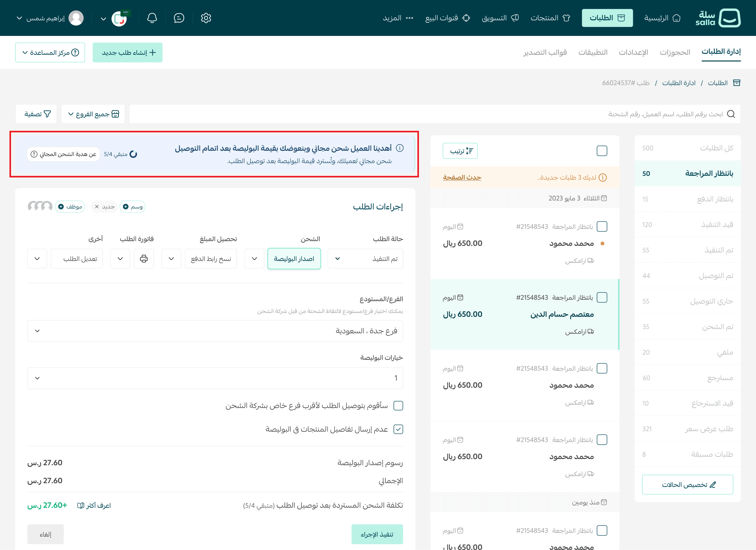Open تصفية filter button
756x550 pixels.
[36, 114]
